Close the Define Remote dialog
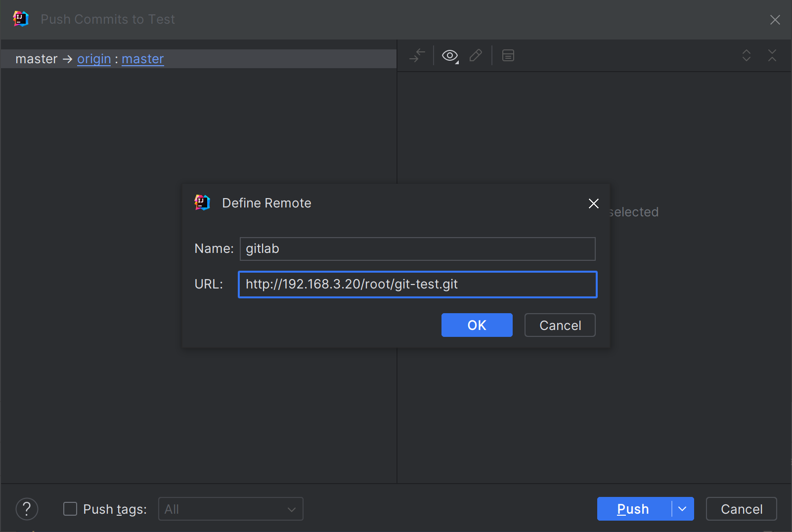 click(594, 204)
